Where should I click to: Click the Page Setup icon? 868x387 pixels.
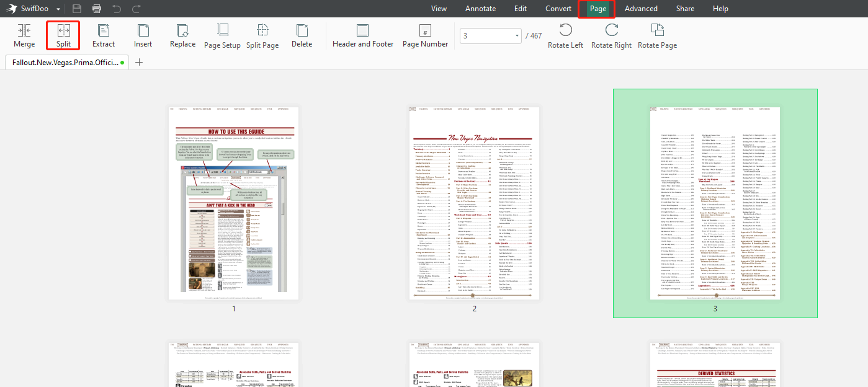click(222, 30)
